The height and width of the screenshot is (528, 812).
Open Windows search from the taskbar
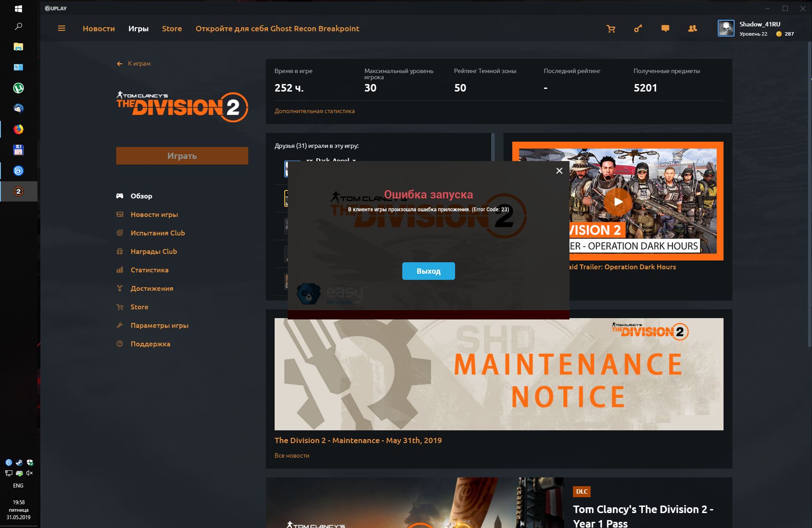point(18,27)
